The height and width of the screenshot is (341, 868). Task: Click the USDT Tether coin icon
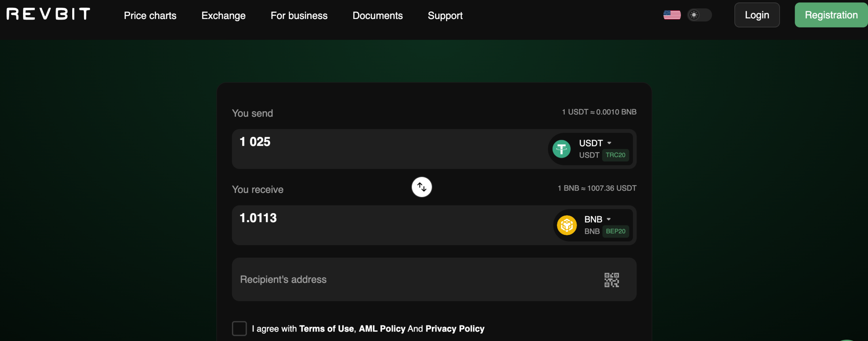click(561, 149)
